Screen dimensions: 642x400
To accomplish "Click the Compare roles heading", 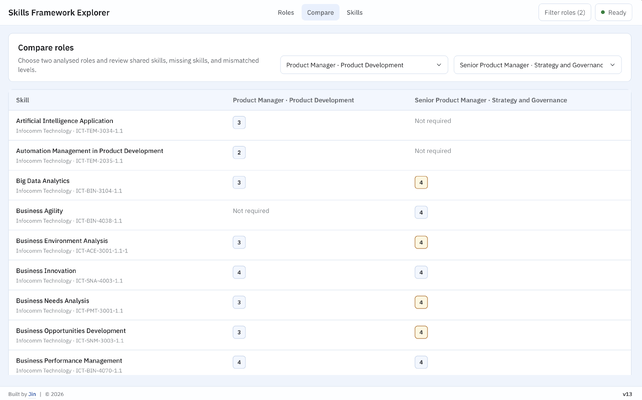I will tap(46, 48).
